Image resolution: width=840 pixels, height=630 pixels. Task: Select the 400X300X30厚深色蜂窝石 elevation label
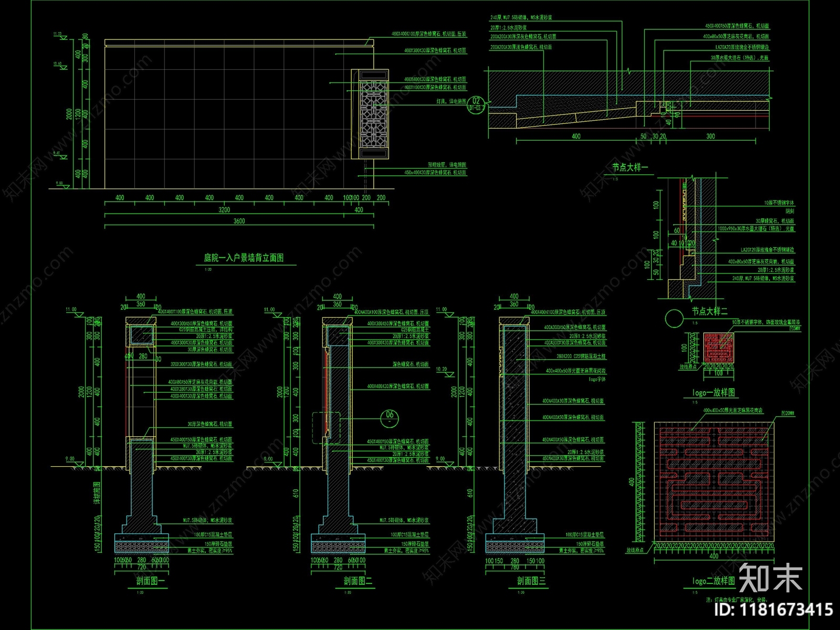click(435, 51)
